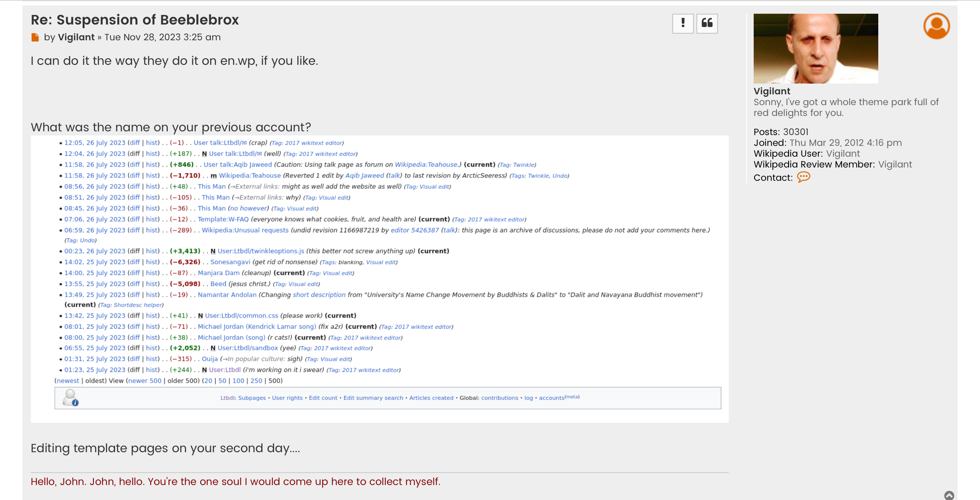Click 'User rights' in the footer box
This screenshot has width=980, height=500.
pyautogui.click(x=287, y=398)
